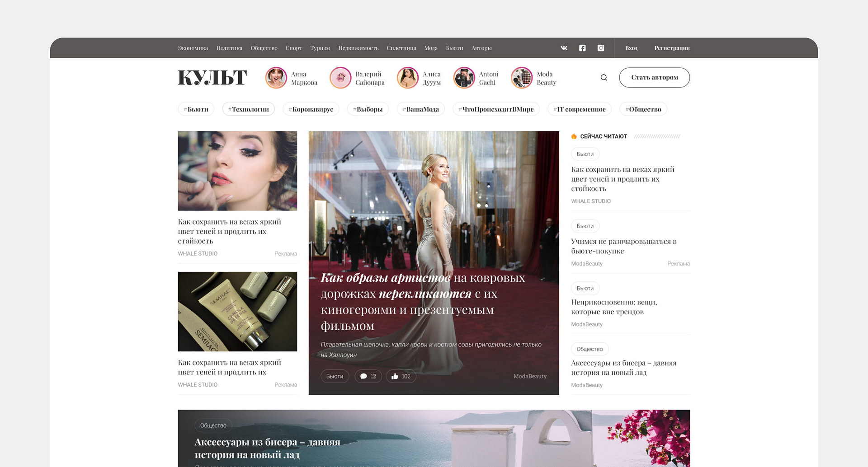Go to the Экономика menu item

[193, 48]
